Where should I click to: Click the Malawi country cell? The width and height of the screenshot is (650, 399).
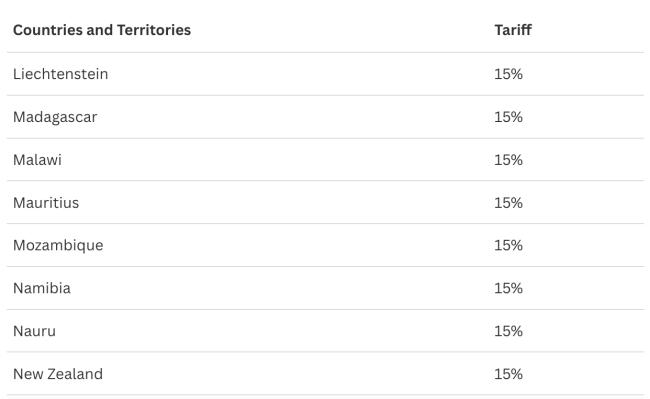coord(37,160)
